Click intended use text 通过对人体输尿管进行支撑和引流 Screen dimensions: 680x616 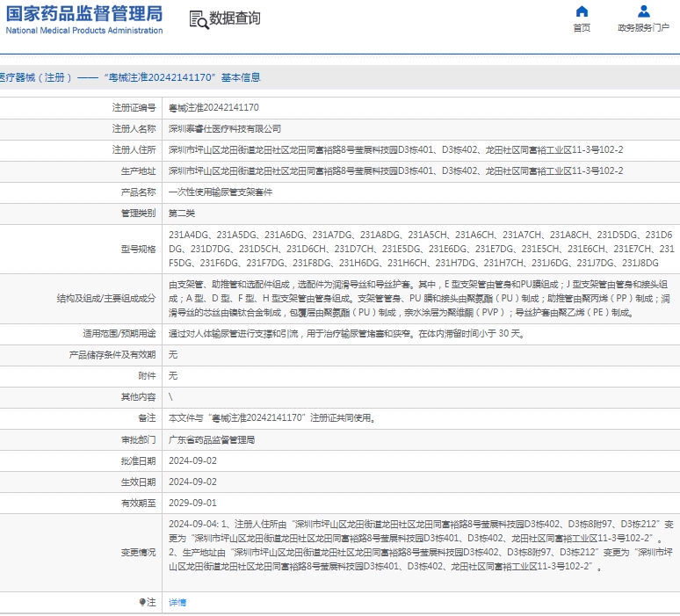[x=345, y=334]
